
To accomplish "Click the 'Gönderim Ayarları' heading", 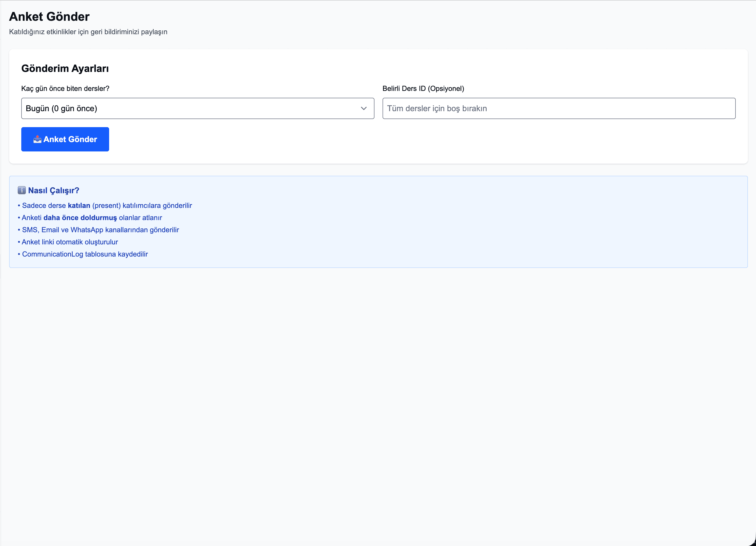I will 65,68.
